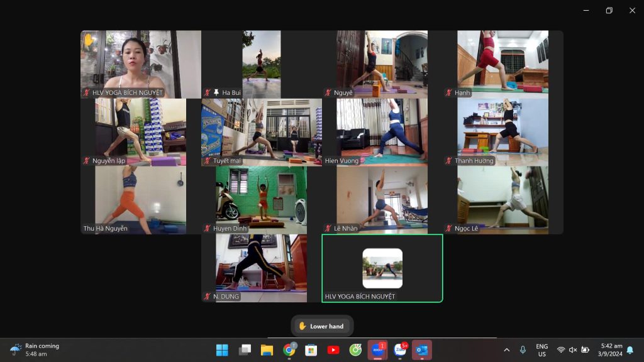
Task: Select HLV YOGA BÍCH NGUYỆT active speaker tile
Action: click(x=382, y=268)
